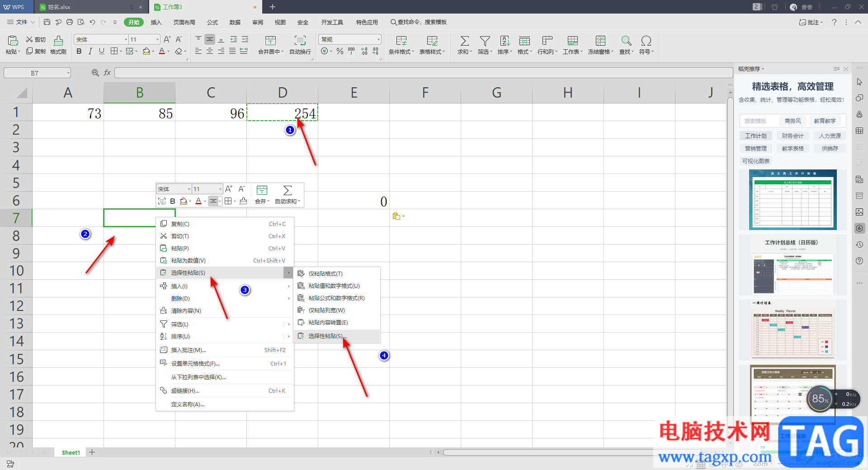Click the Format Painter icon
Screen dimensions: 868x470
[x=58, y=41]
